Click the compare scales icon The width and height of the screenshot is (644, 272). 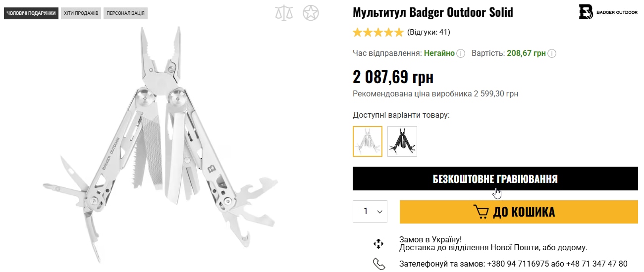pyautogui.click(x=284, y=13)
